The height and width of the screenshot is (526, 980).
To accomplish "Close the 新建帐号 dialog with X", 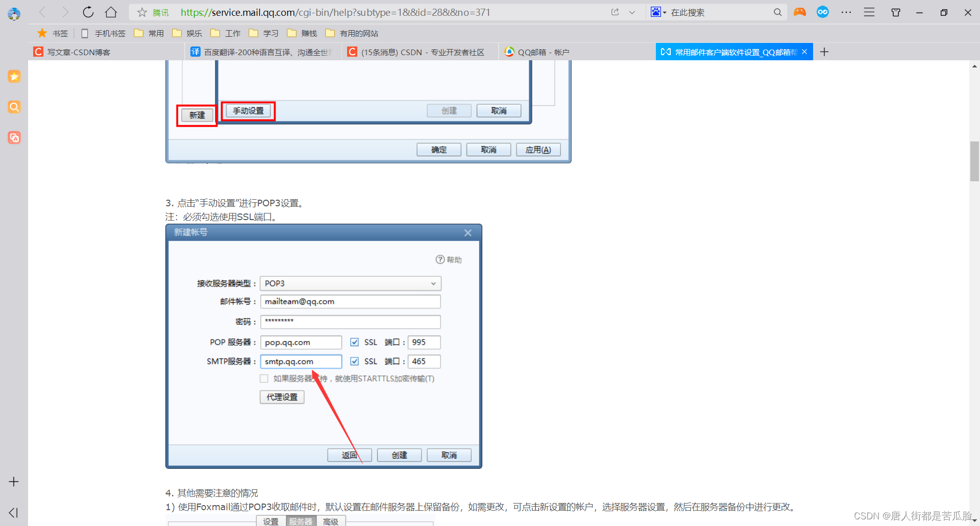I will 468,233.
